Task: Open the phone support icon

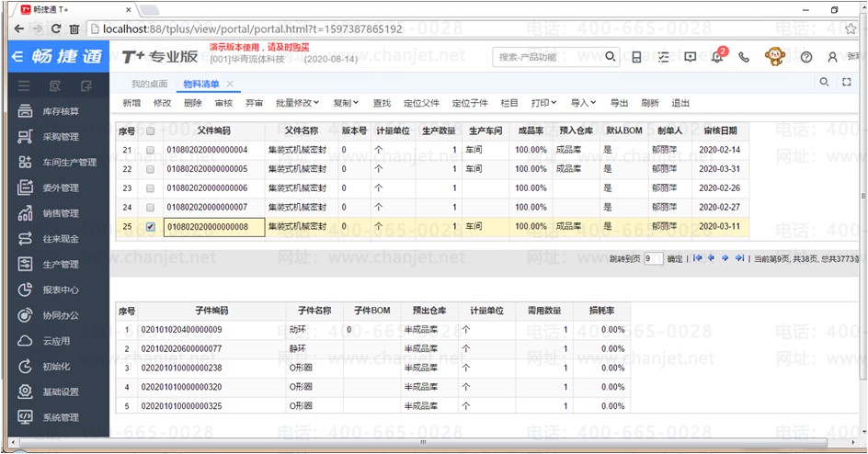Action: [x=744, y=57]
